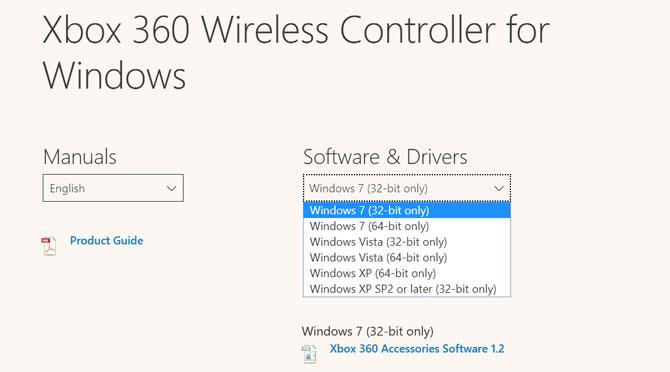The image size is (670, 372).
Task: Click the Software & Drivers heading
Action: (385, 157)
